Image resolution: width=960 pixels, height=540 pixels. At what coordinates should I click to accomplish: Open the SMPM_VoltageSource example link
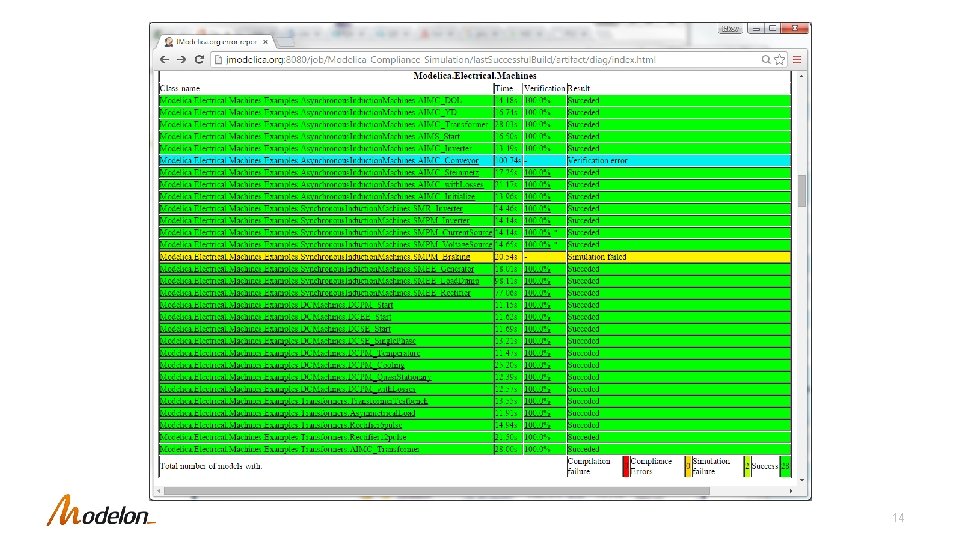[x=326, y=244]
